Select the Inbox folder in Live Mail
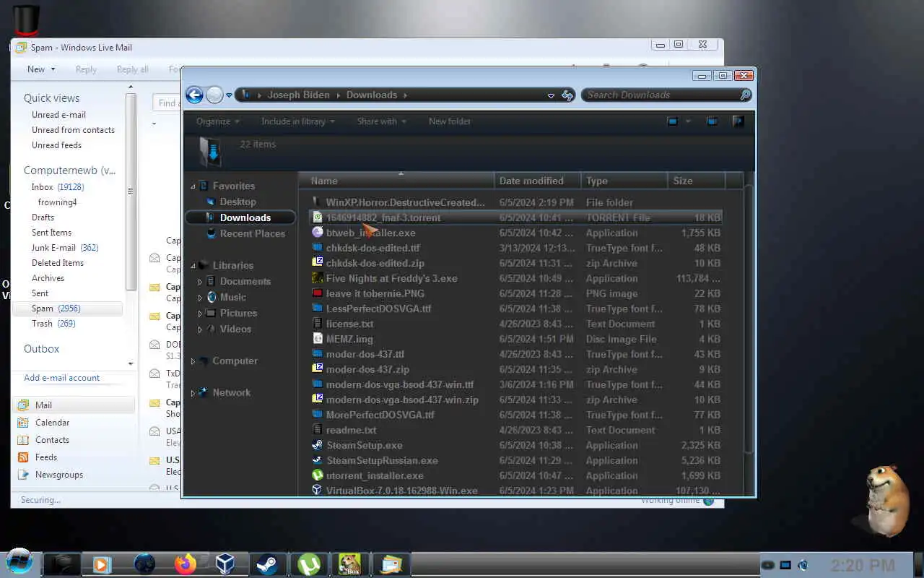 point(58,187)
